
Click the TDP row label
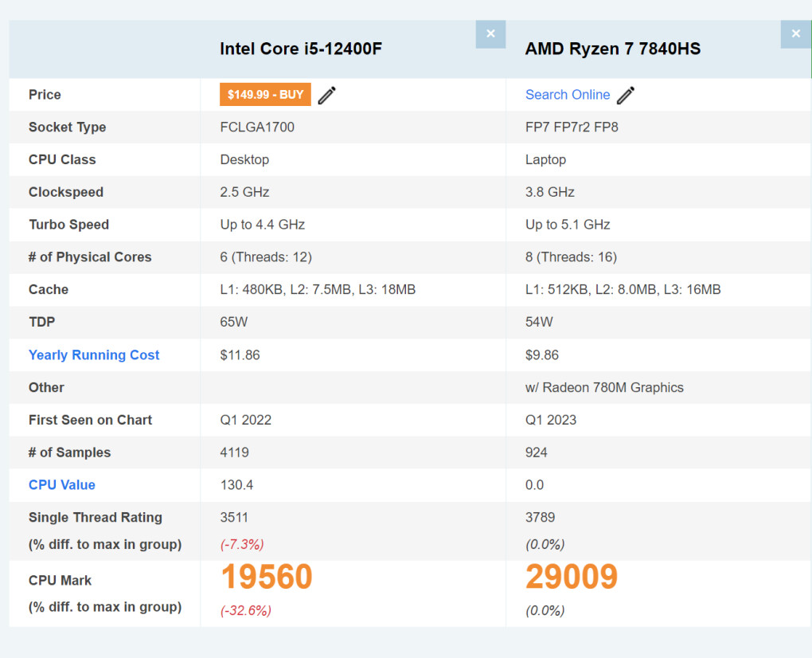click(41, 322)
